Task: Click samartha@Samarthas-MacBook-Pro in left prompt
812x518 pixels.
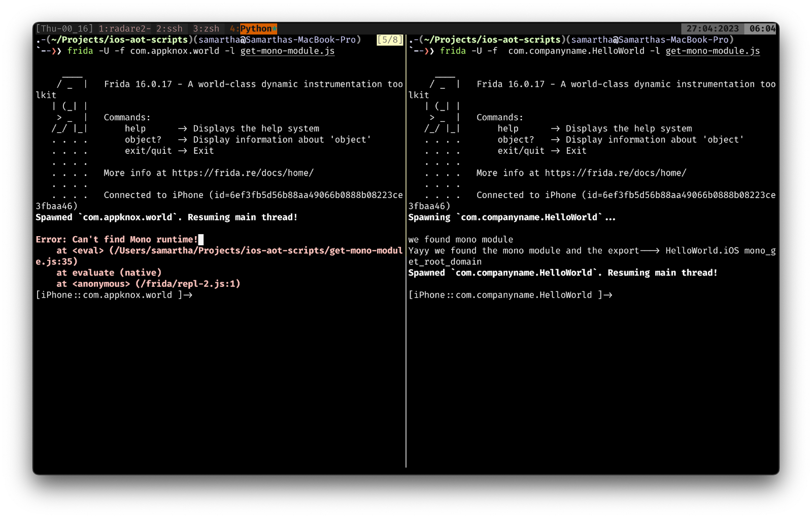Action: (x=277, y=40)
